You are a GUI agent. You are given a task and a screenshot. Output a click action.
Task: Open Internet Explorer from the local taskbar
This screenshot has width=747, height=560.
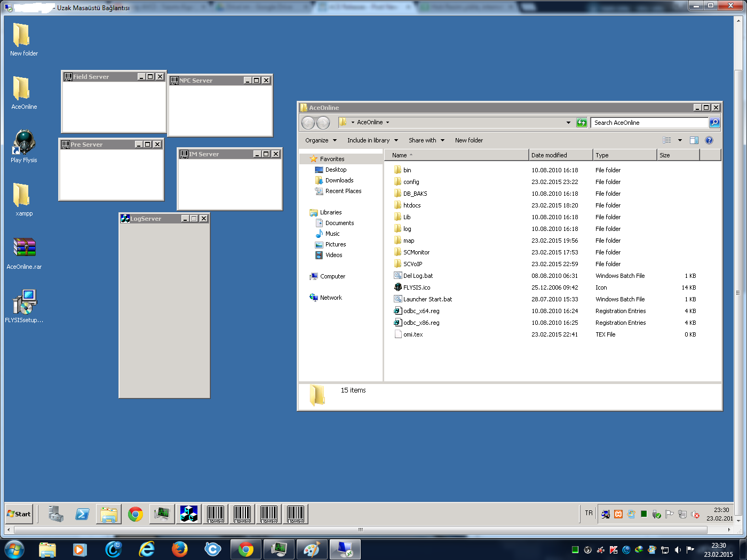146,549
